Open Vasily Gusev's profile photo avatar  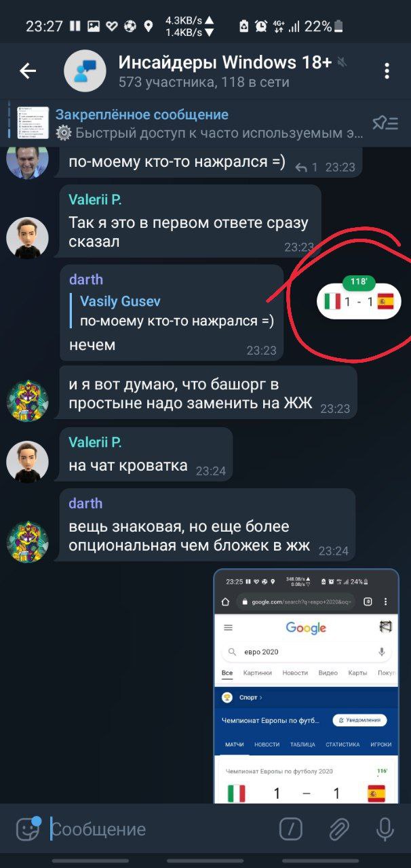coord(27,158)
